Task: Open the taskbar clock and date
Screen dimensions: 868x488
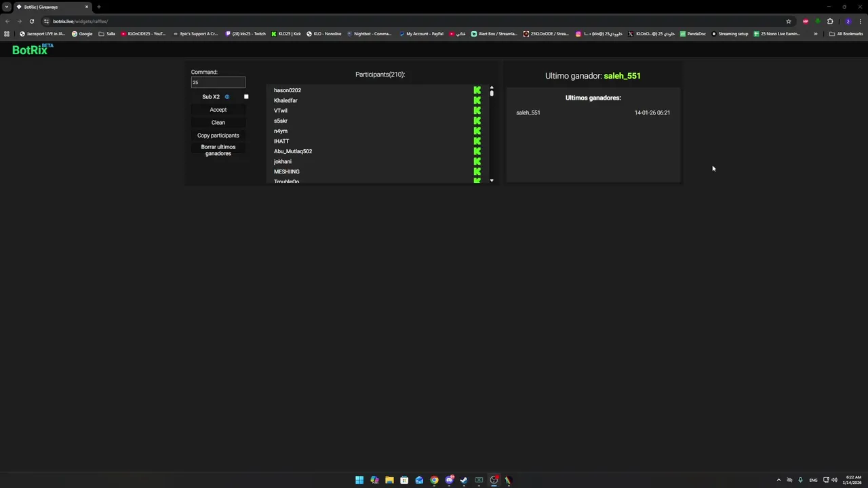Action: (852, 480)
